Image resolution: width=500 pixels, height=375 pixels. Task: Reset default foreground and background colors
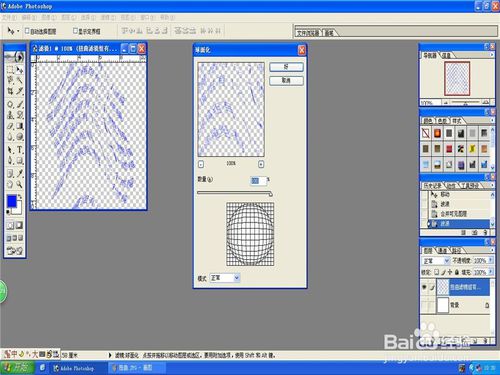coord(8,212)
